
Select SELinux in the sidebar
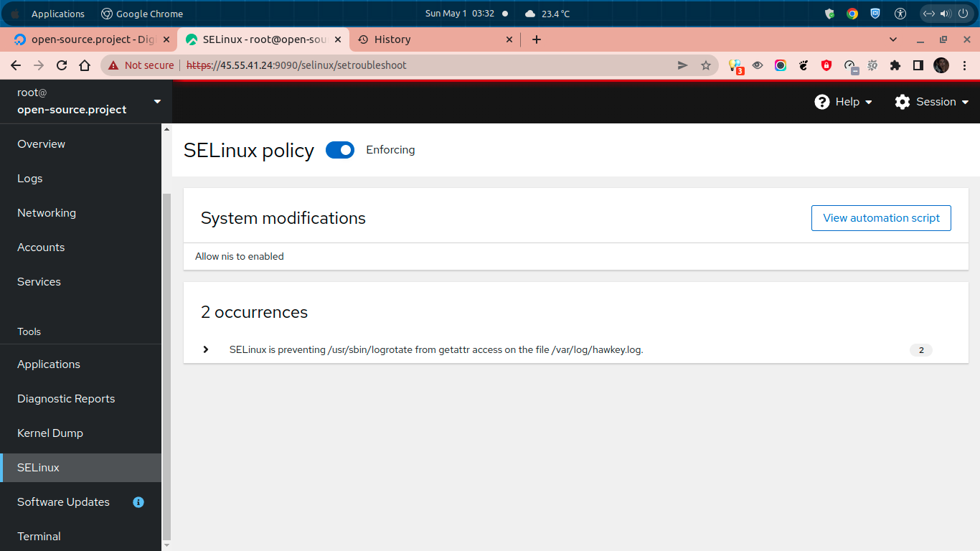tap(80, 468)
